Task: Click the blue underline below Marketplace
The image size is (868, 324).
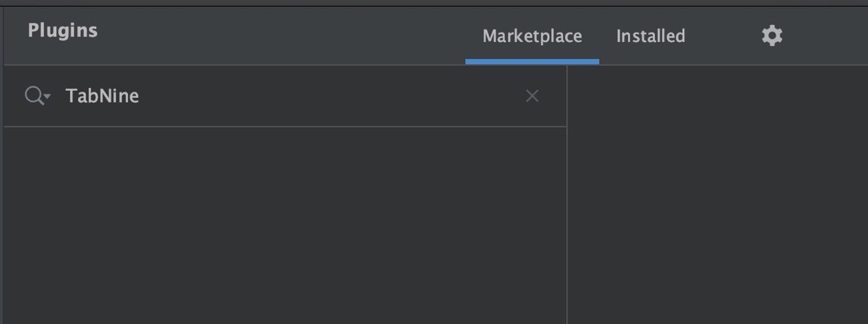Action: (532, 62)
